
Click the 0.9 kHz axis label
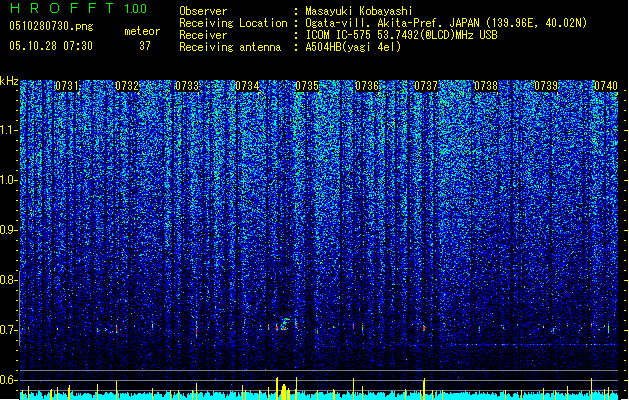[x=8, y=230]
